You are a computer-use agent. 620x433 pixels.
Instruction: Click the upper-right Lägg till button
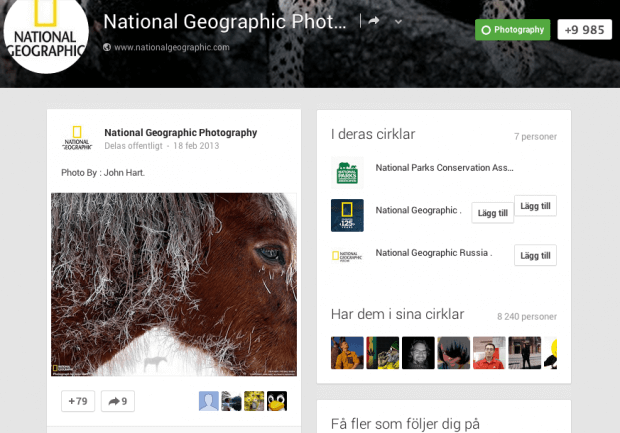pos(535,206)
